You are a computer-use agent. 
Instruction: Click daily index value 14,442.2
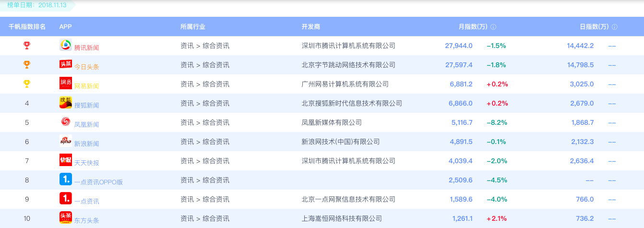tap(580, 46)
